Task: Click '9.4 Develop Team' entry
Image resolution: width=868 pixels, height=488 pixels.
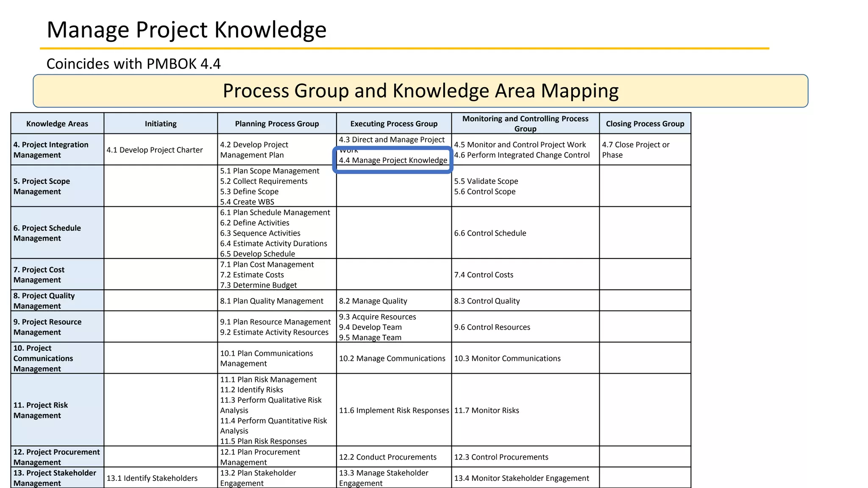Action: 370,327
